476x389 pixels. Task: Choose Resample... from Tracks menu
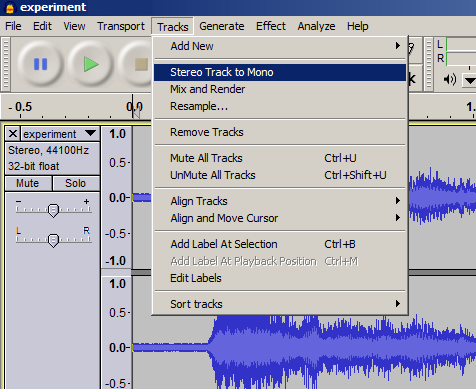point(280,106)
